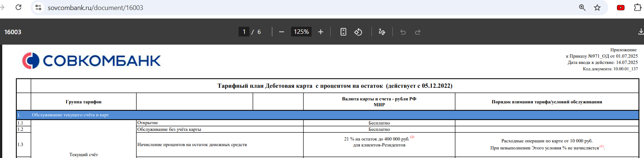Click the 16003 document title
644x158 pixels.
click(13, 32)
